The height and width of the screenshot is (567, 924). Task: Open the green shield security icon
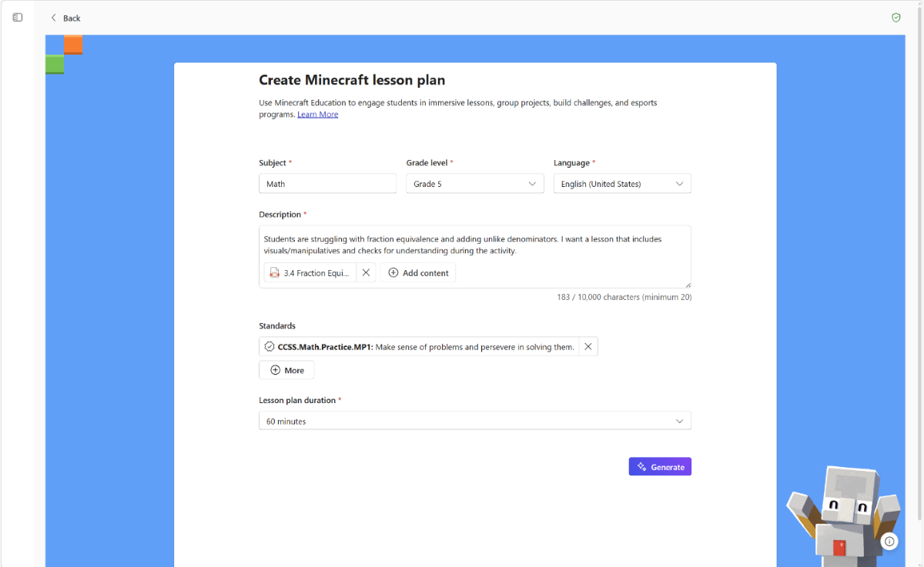(896, 18)
